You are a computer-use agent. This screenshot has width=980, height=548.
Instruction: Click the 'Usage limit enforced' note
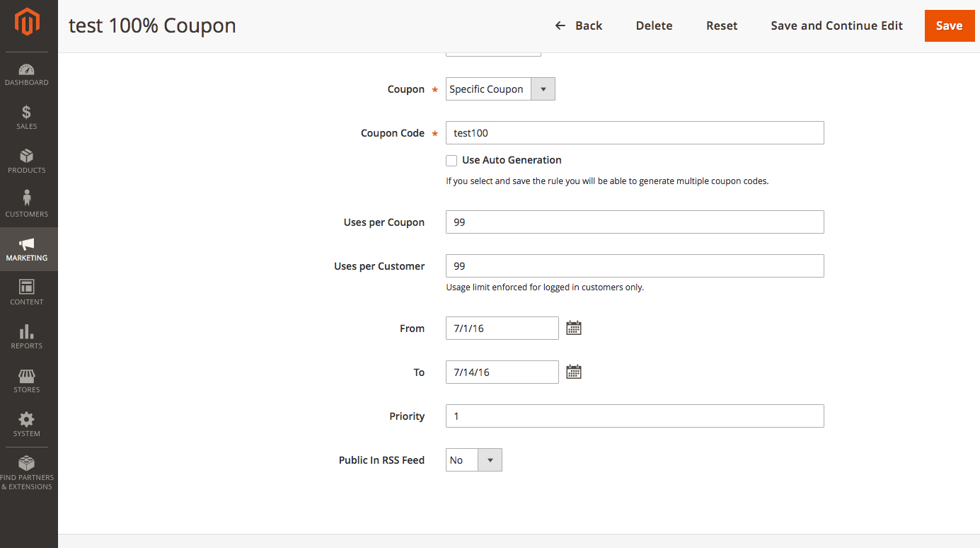point(545,287)
